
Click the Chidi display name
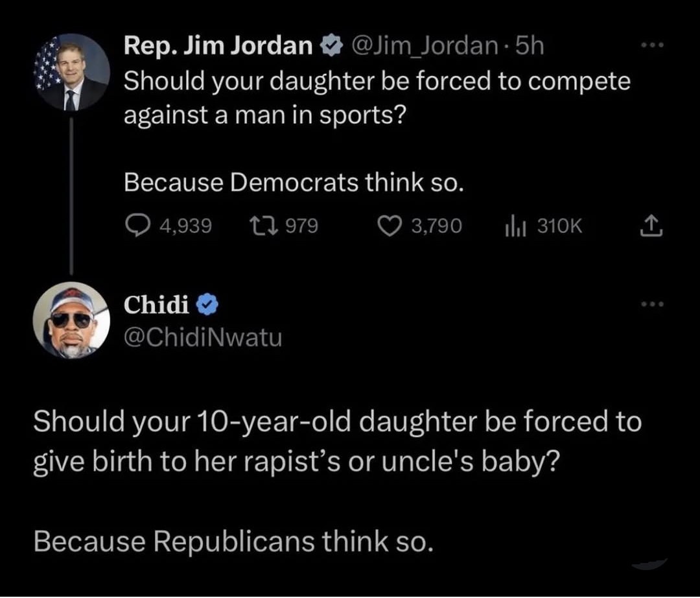click(x=157, y=304)
